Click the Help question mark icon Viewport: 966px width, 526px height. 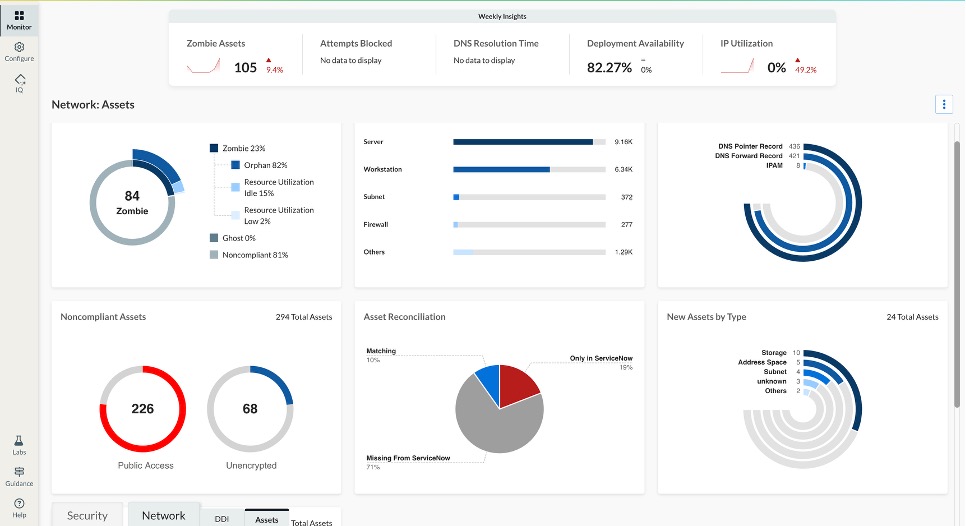19,507
